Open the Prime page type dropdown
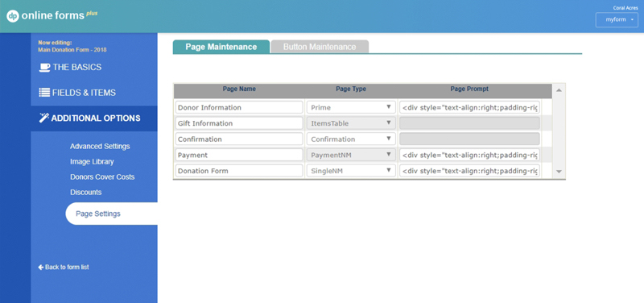Screen dimensions: 644x303 [351, 107]
